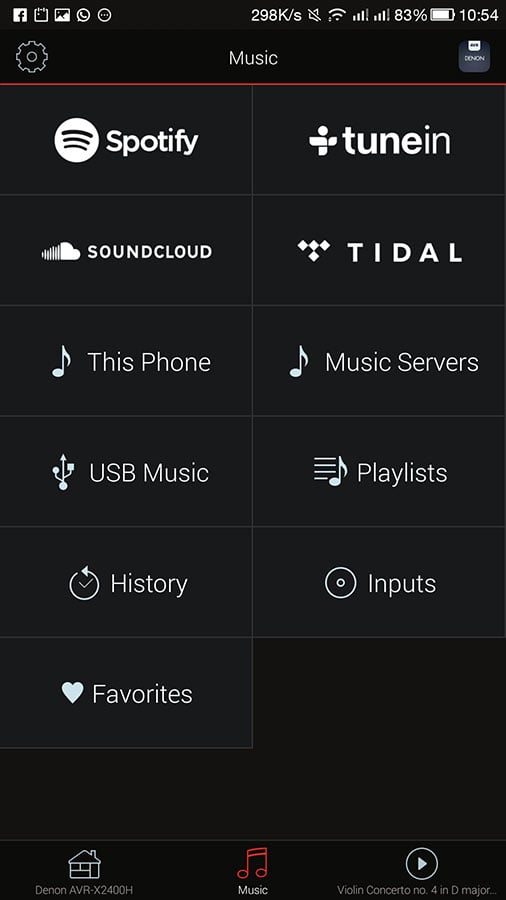Tap the Favorites heart icon

pos(73,693)
